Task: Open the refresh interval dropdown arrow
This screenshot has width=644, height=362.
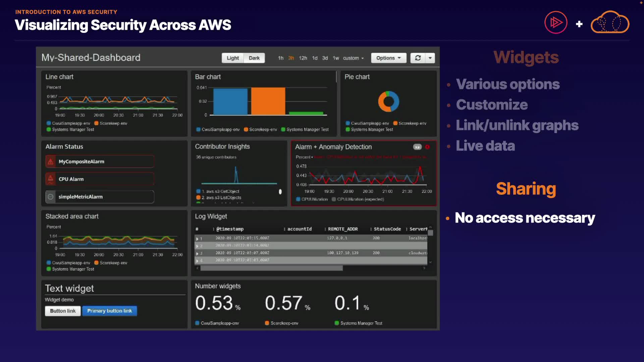Action: [430, 58]
